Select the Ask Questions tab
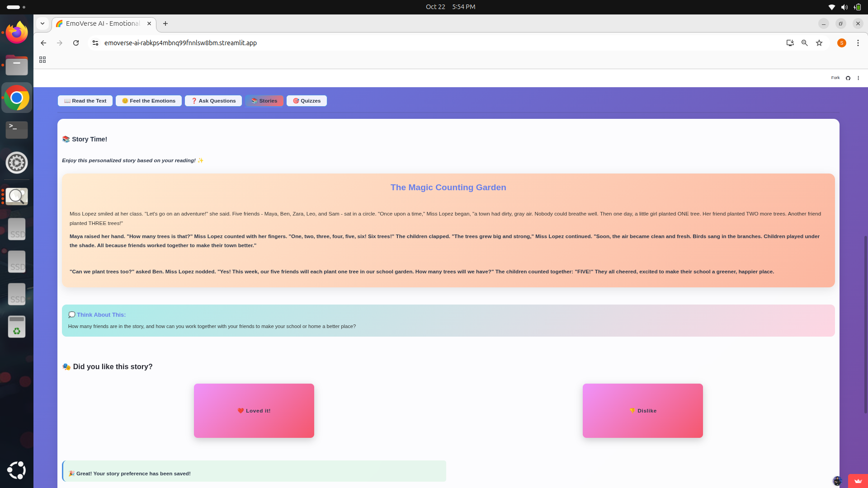 (x=213, y=101)
